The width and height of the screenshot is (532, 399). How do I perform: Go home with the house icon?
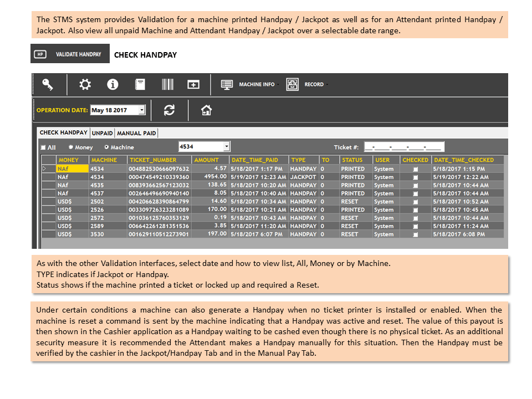(x=206, y=110)
